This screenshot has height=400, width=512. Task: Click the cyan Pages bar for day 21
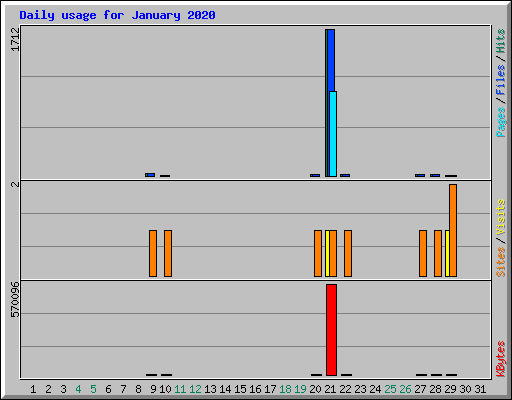tap(333, 134)
